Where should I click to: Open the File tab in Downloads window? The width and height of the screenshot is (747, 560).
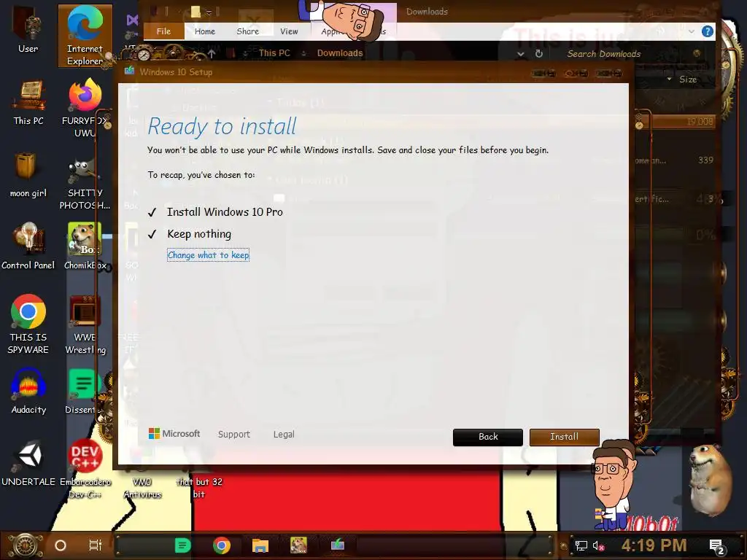tap(163, 31)
